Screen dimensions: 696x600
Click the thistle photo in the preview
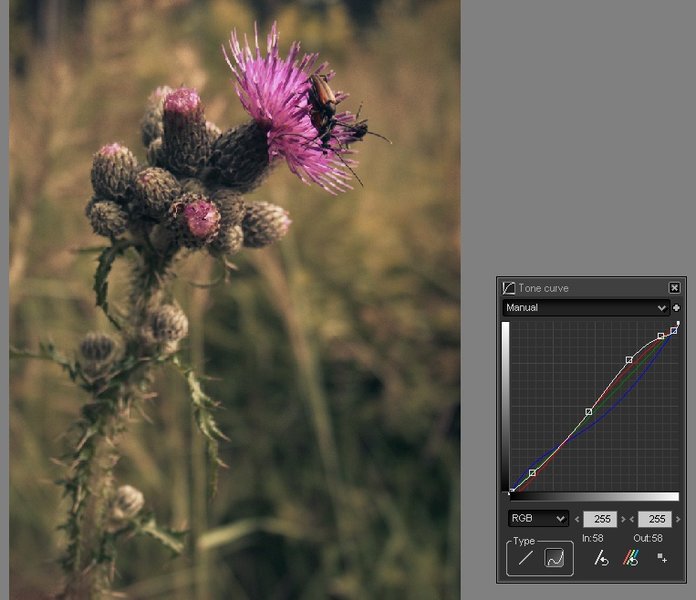pyautogui.click(x=235, y=300)
